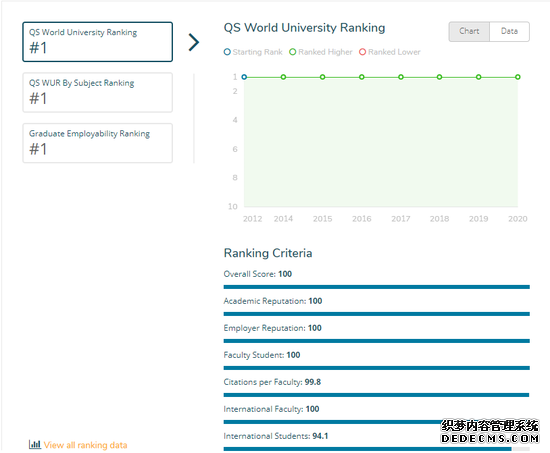550x453 pixels.
Task: Click the 2012 data point on chart
Action: (x=244, y=77)
